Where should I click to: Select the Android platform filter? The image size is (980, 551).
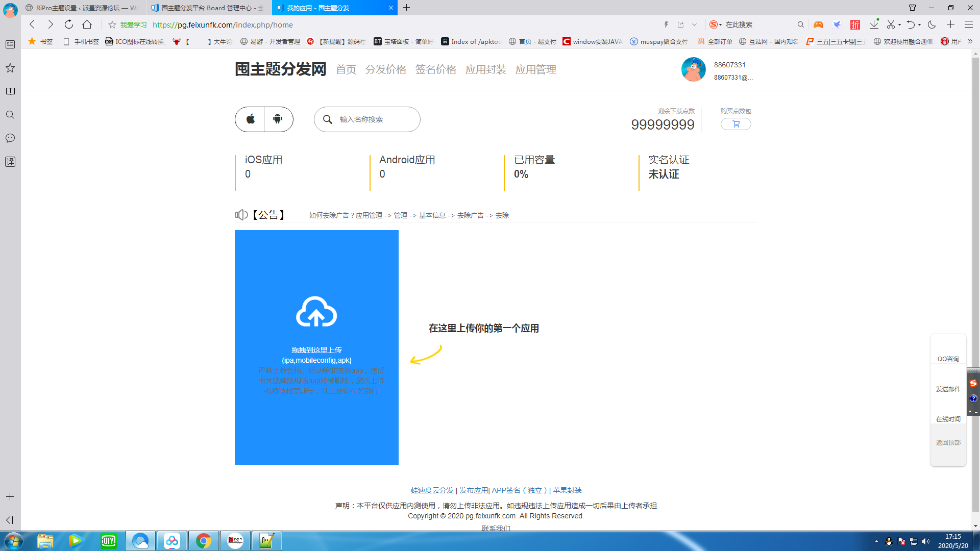coord(278,119)
